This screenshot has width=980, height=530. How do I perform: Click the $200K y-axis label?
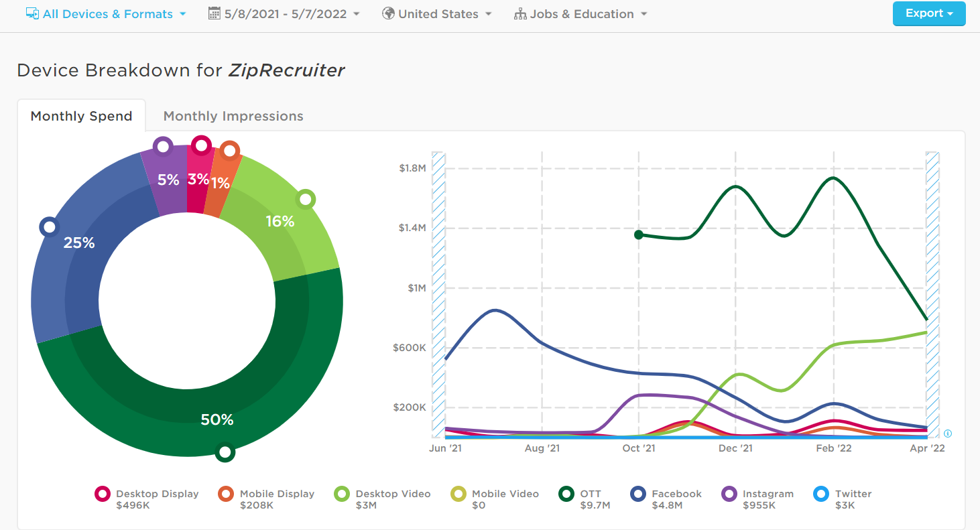pos(410,407)
